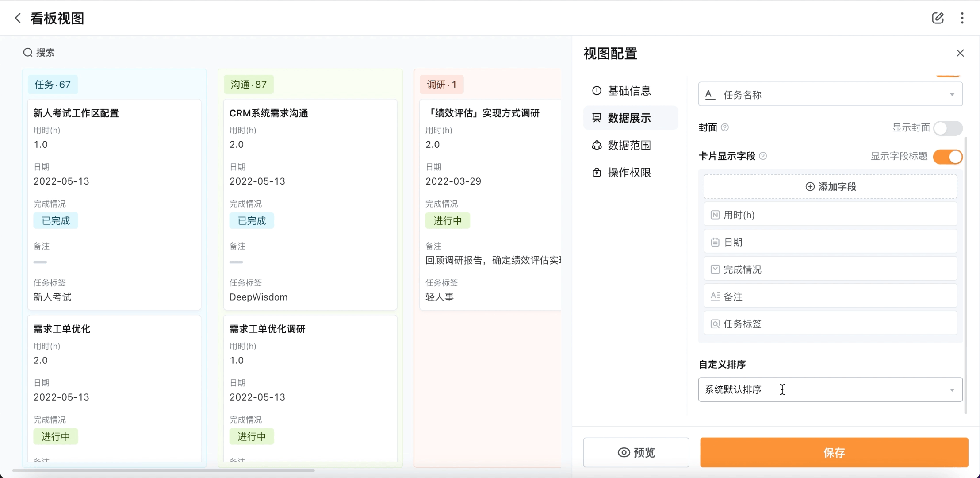Click the config panel vertical scrollbar
This screenshot has width=980, height=478.
point(965,275)
